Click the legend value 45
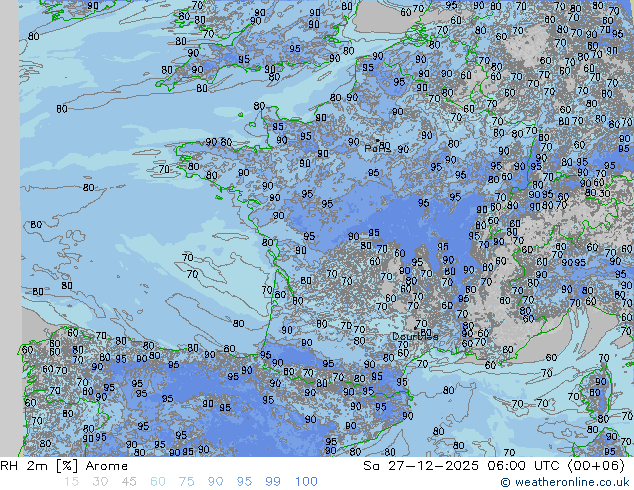Image resolution: width=634 pixels, height=490 pixels. [129, 482]
